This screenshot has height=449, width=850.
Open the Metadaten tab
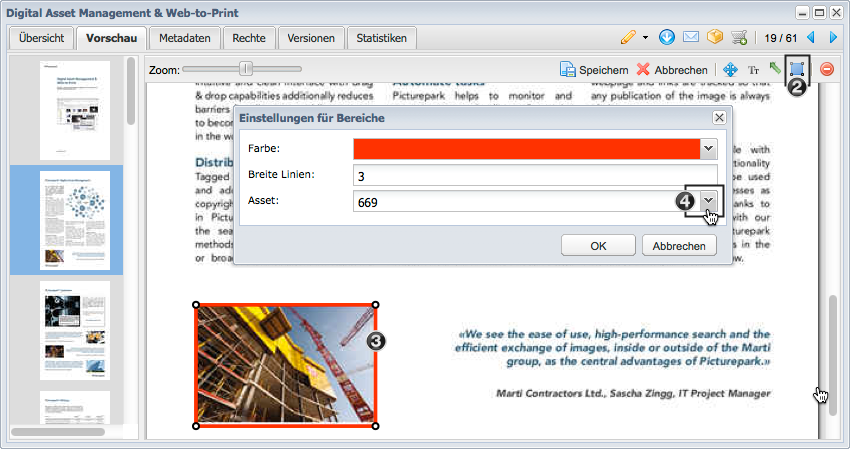coord(185,38)
